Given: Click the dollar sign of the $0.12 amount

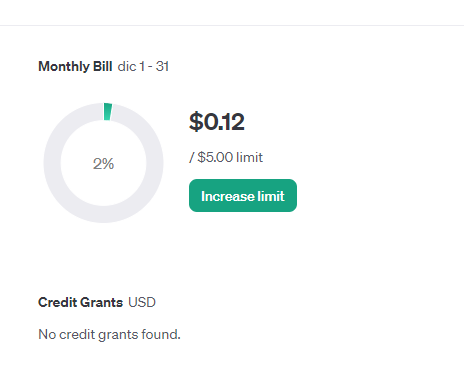Looking at the screenshot, I should coord(196,122).
